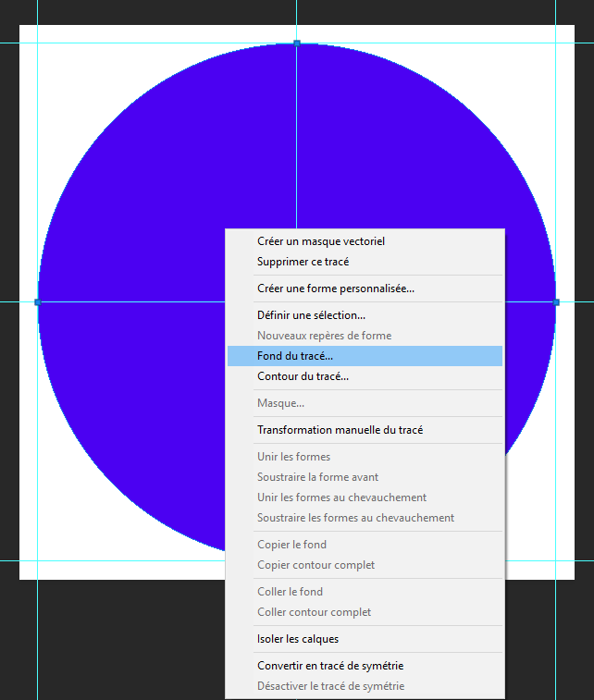The width and height of the screenshot is (594, 700).
Task: Click Nouveaux repères de forme entry
Action: click(x=325, y=336)
